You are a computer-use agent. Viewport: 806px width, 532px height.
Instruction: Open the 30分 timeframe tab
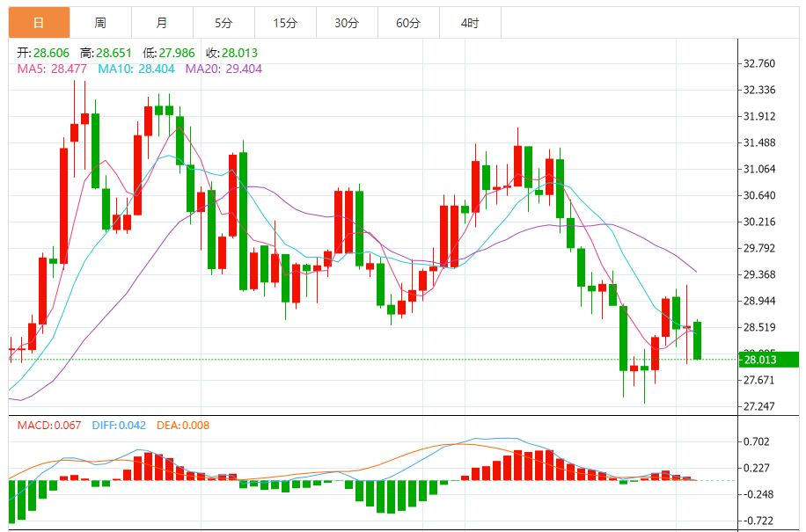pos(347,23)
